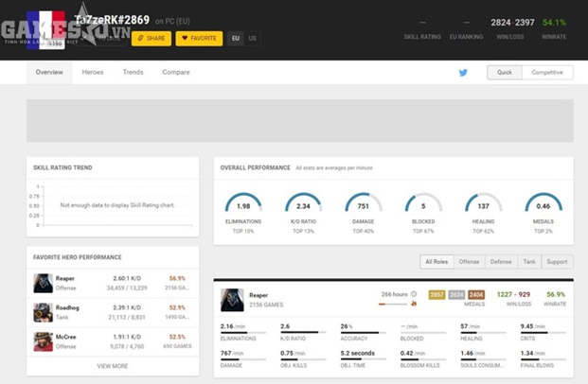Click the Medals circular gauge
The height and width of the screenshot is (384, 588).
click(543, 205)
